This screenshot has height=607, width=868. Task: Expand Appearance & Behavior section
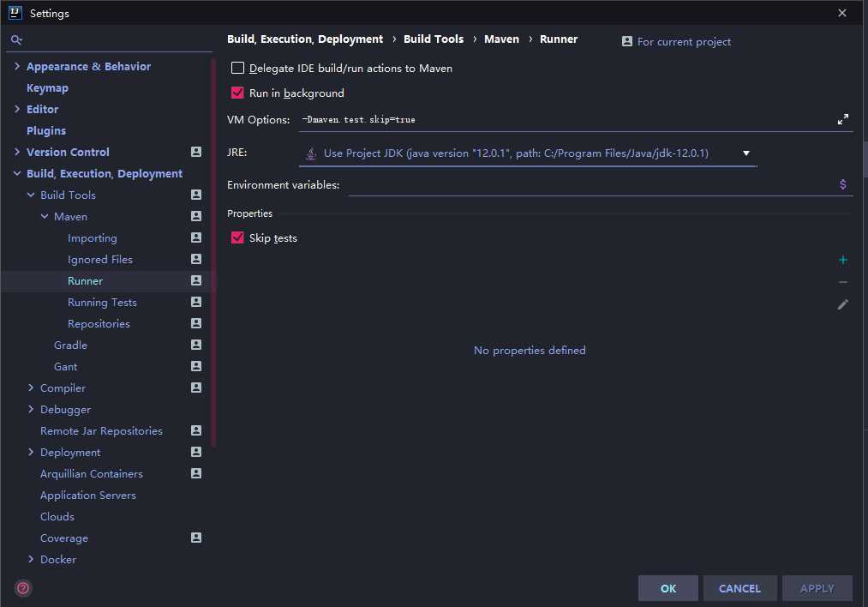(x=17, y=66)
